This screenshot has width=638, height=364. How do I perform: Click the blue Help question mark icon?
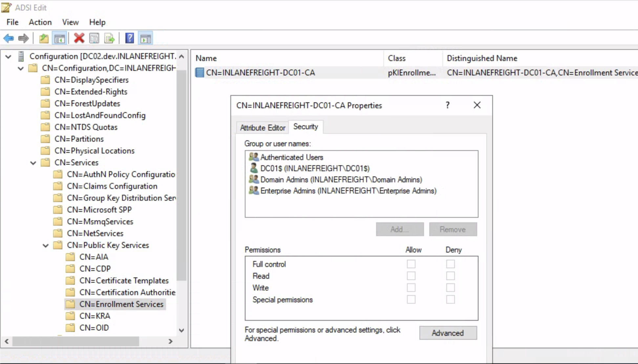[x=130, y=38]
